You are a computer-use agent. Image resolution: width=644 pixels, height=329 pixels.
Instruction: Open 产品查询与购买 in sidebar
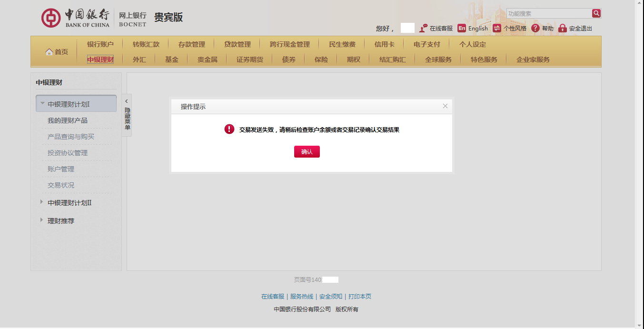point(71,137)
